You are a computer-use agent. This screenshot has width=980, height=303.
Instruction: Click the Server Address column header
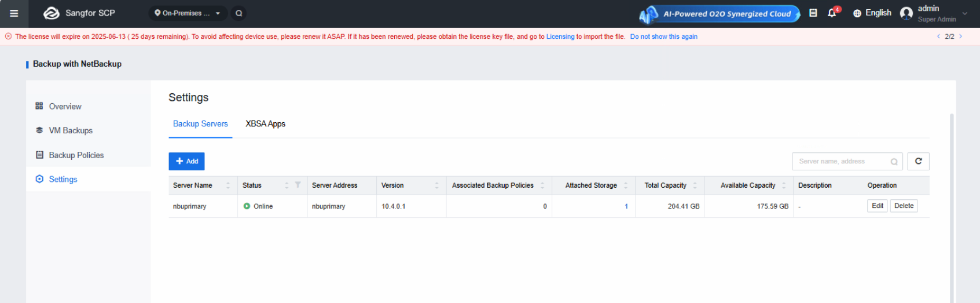point(335,185)
